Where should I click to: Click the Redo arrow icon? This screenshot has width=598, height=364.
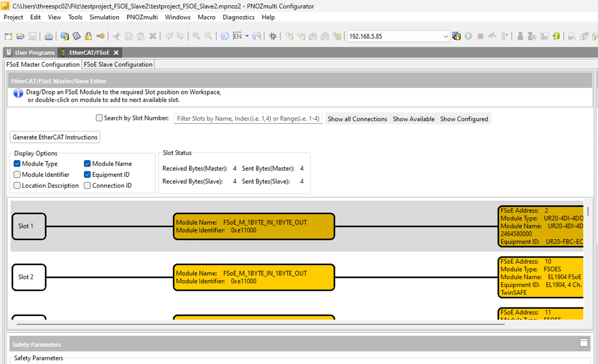click(181, 36)
